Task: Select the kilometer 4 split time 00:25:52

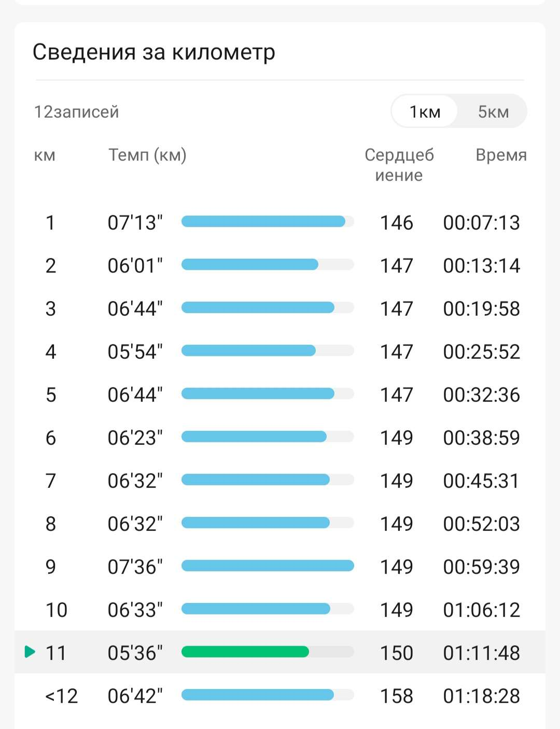Action: 481,352
